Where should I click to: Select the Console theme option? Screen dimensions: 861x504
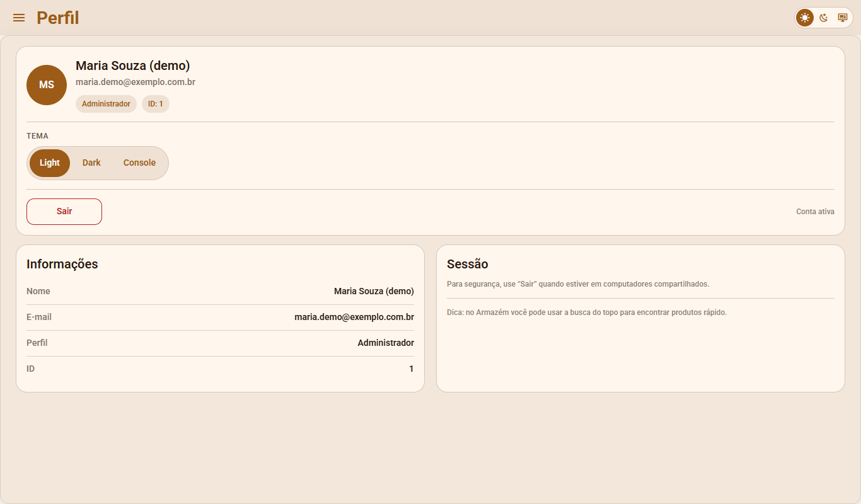coord(139,163)
